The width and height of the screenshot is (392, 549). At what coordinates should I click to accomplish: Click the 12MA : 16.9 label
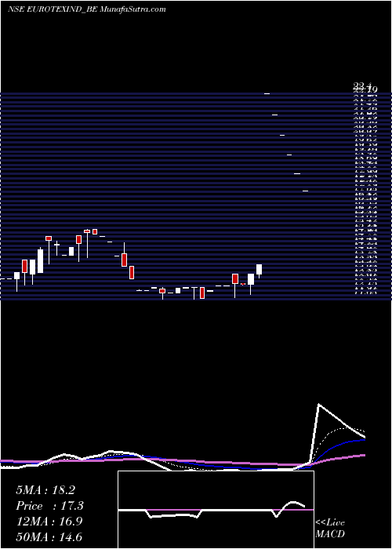point(49,522)
